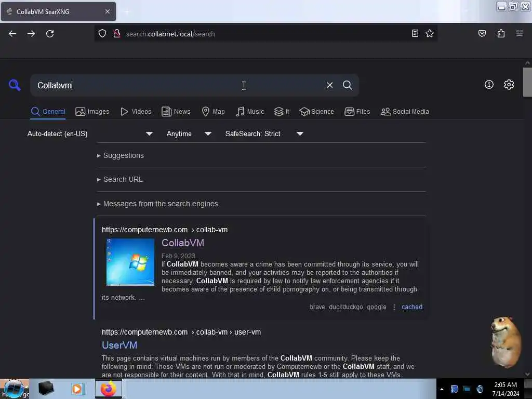Click the computernewb.com collab-vm URL
Viewport: 532px width, 399px height.
pyautogui.click(x=165, y=230)
